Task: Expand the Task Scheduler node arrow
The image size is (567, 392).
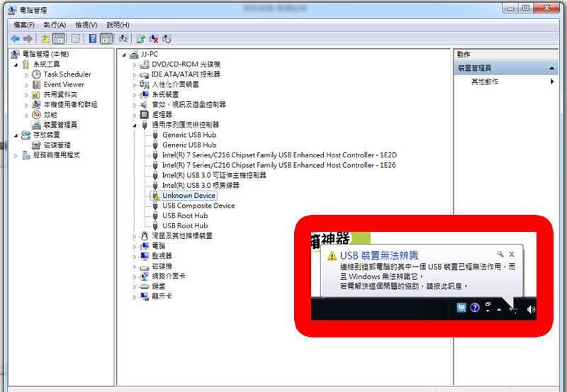Action: 26,75
